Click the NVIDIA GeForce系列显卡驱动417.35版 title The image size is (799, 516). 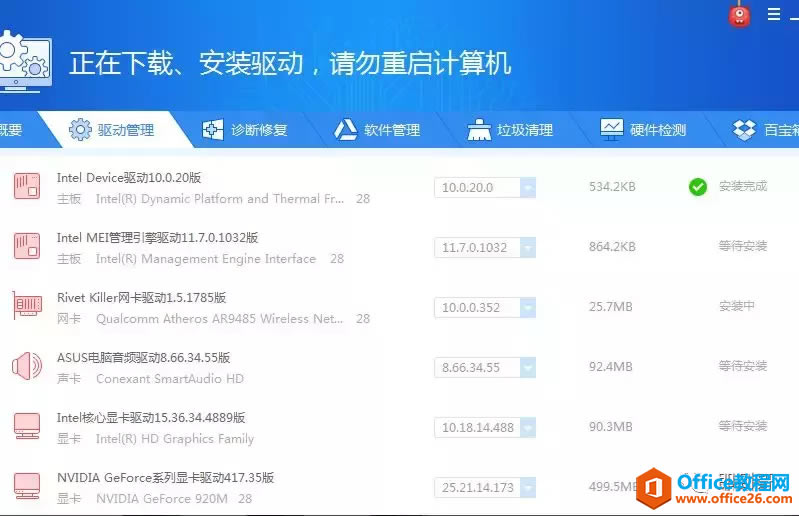coord(166,478)
